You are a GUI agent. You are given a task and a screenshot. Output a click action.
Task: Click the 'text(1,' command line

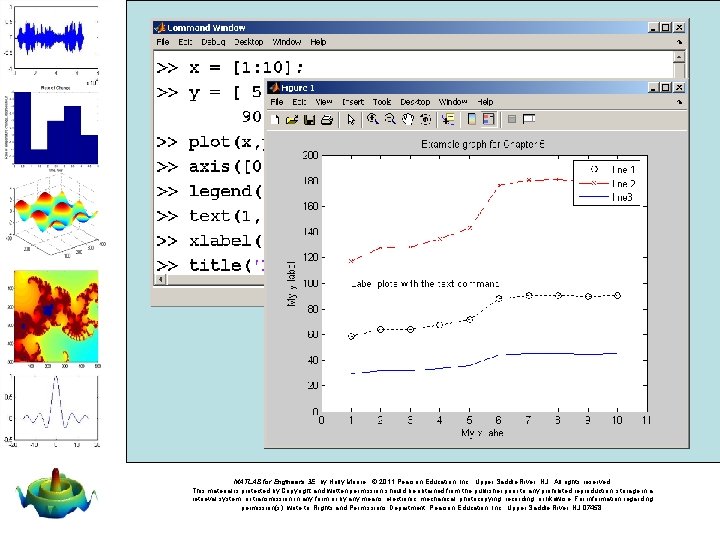coord(209,216)
